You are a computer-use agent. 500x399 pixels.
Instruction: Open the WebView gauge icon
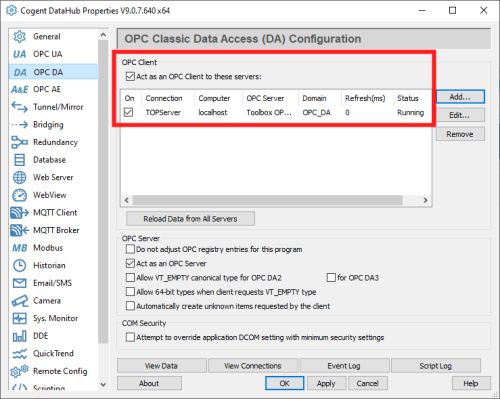(19, 195)
